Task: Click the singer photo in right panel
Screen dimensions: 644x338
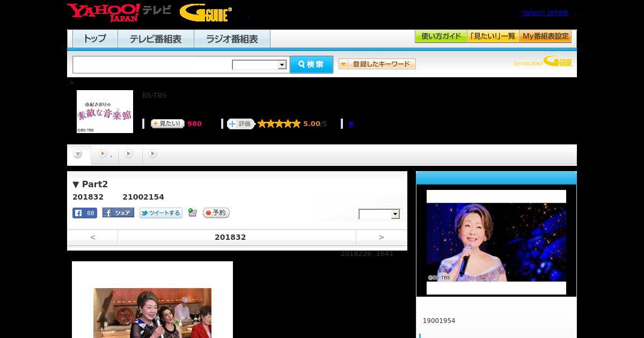Action: (x=496, y=242)
